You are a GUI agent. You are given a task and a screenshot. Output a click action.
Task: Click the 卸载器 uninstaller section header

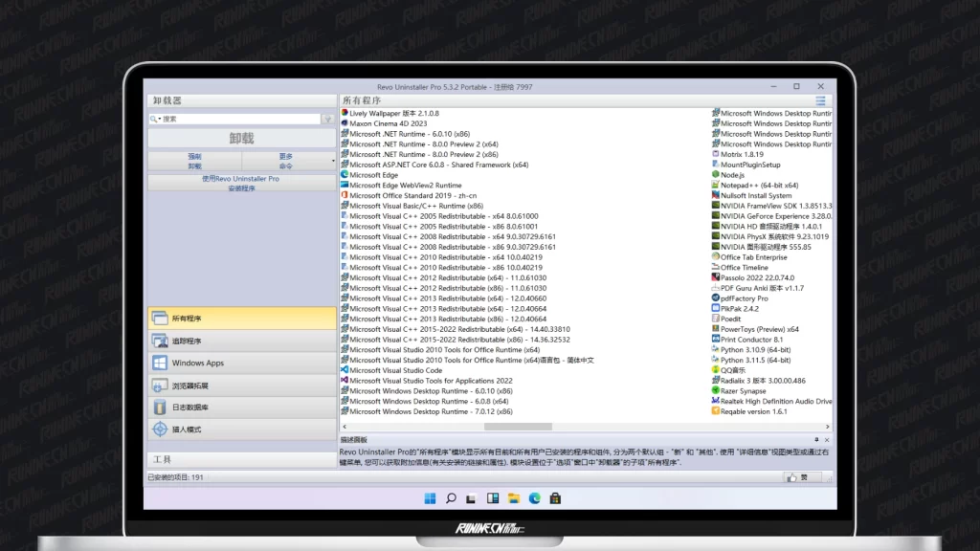click(x=167, y=100)
